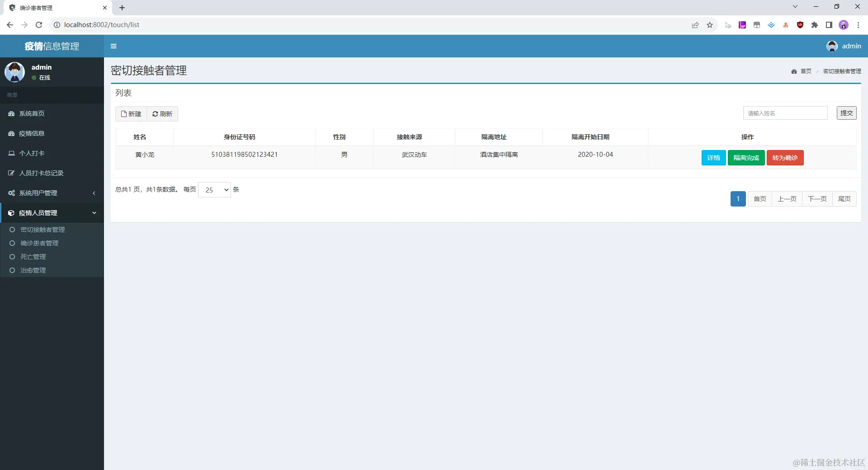Click 尾页 pagination button
Viewport: 868px width, 470px height.
(844, 199)
